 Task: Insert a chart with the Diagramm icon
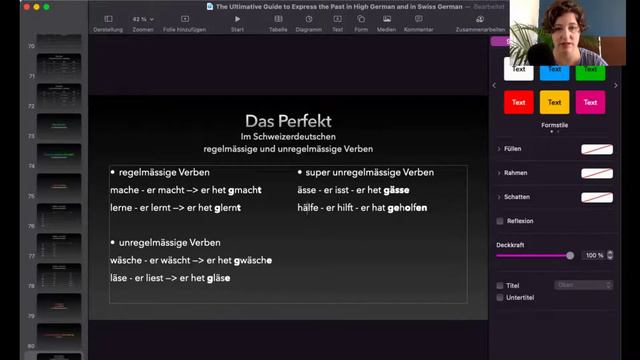tap(309, 19)
